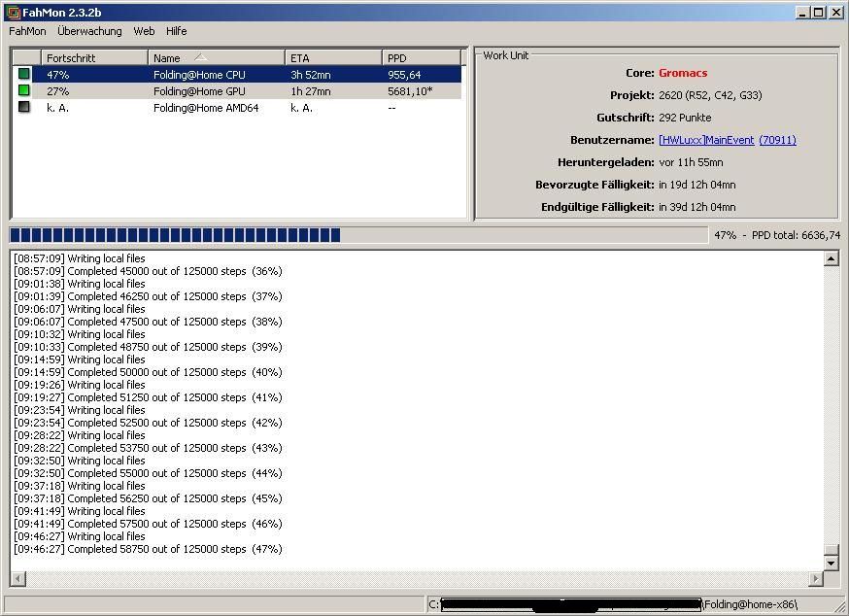Open the [HWLuxx]MainEvent user link
The height and width of the screenshot is (616, 849).
click(x=706, y=140)
